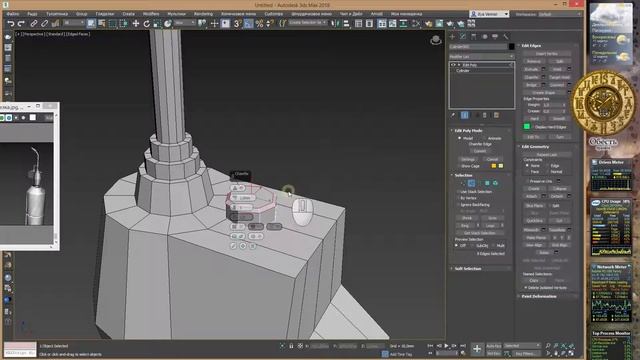Activate the Select and Link tool
640x360 pixels.
point(34,24)
